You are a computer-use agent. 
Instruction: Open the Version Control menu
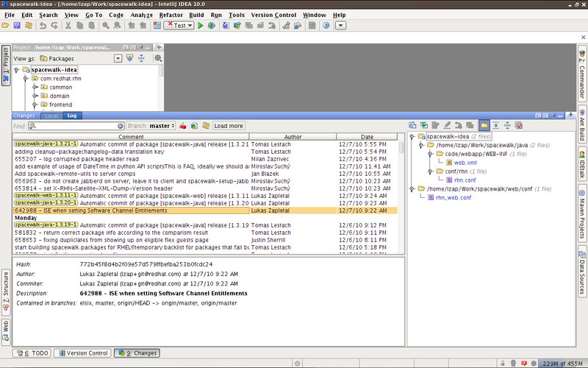click(x=273, y=15)
